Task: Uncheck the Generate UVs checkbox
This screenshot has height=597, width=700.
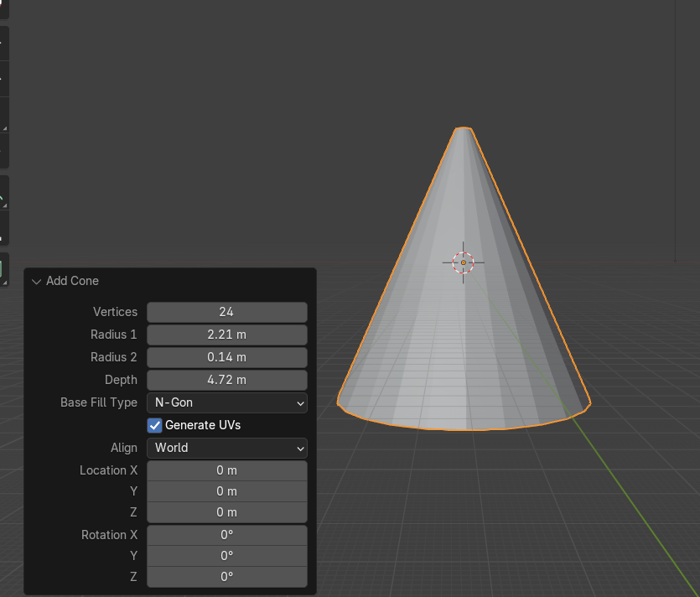Action: click(x=154, y=425)
